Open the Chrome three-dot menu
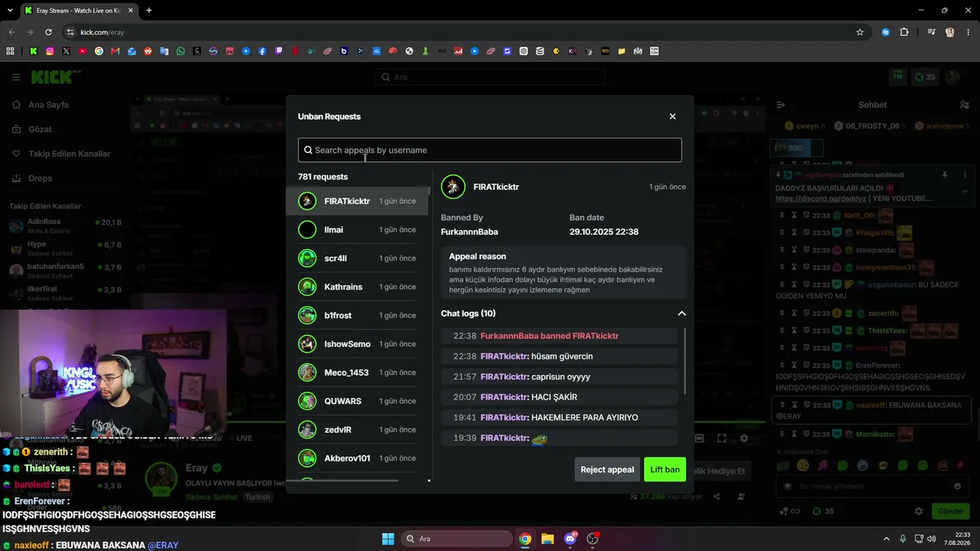 [968, 32]
